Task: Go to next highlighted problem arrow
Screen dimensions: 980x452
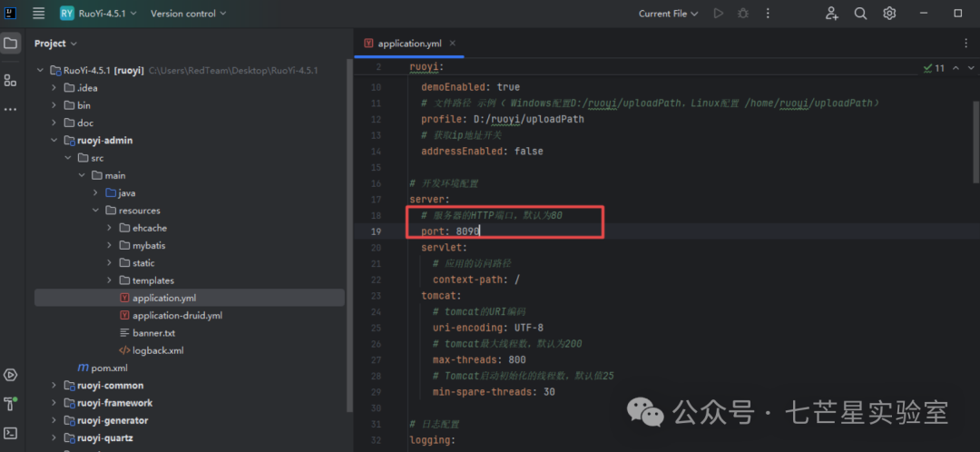Action: (971, 68)
